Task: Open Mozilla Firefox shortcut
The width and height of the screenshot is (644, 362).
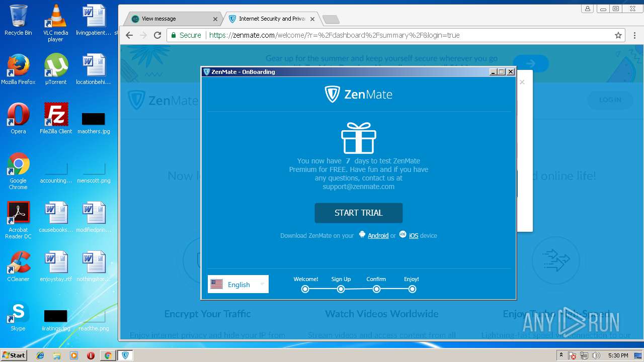Action: point(18,69)
